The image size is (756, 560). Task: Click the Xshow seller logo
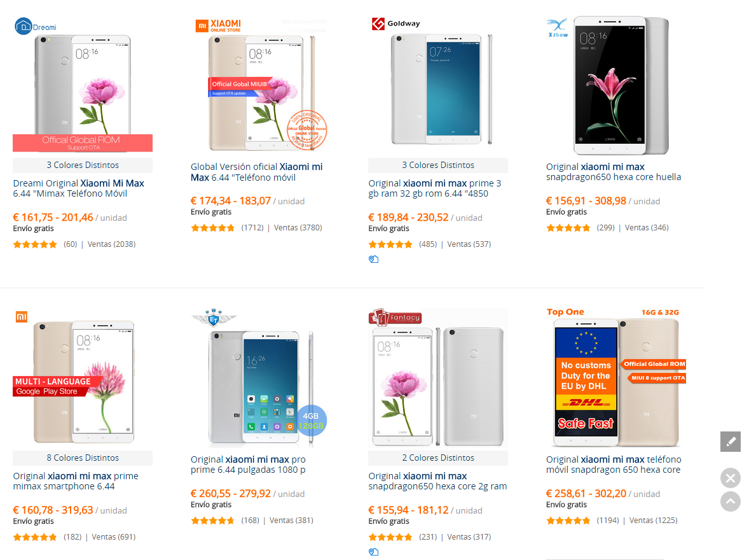click(558, 28)
